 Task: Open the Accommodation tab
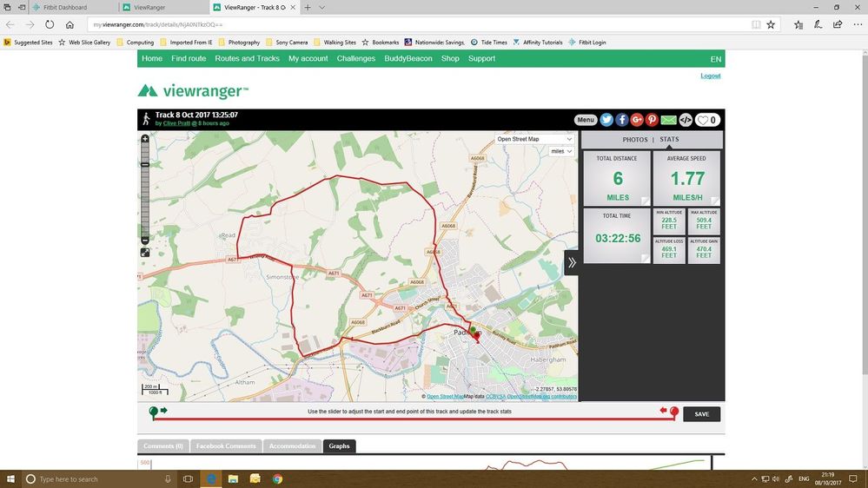coord(292,446)
